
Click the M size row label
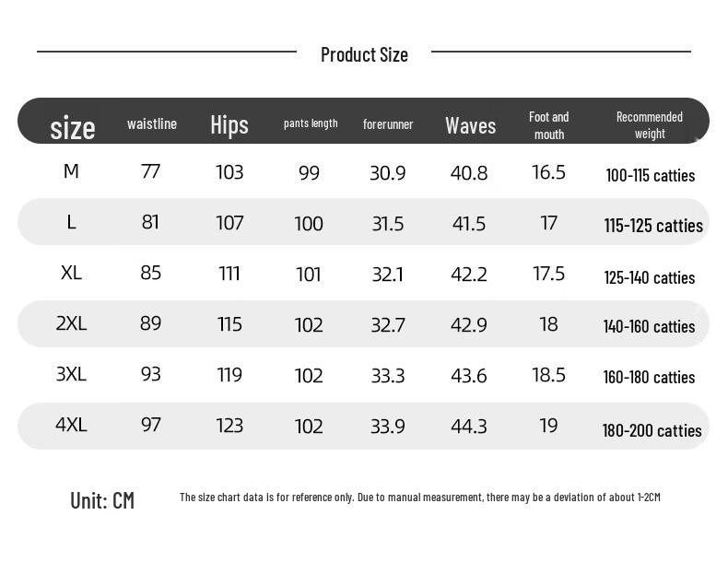tap(71, 171)
